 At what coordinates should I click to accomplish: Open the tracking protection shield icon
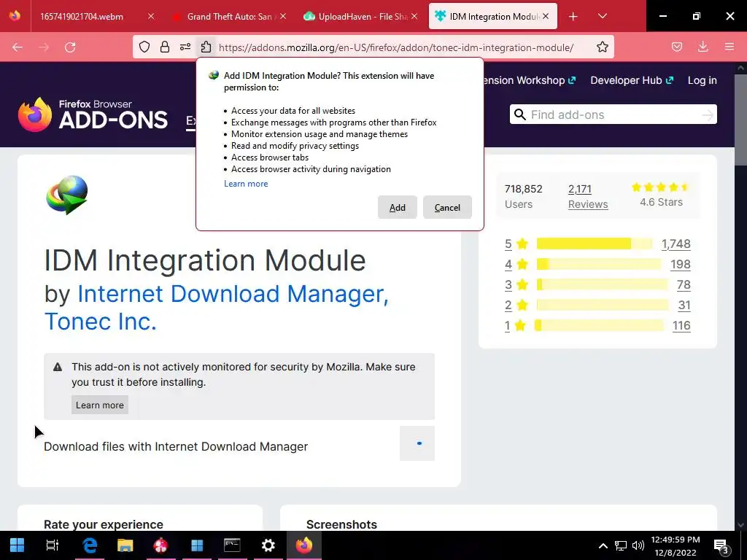144,47
